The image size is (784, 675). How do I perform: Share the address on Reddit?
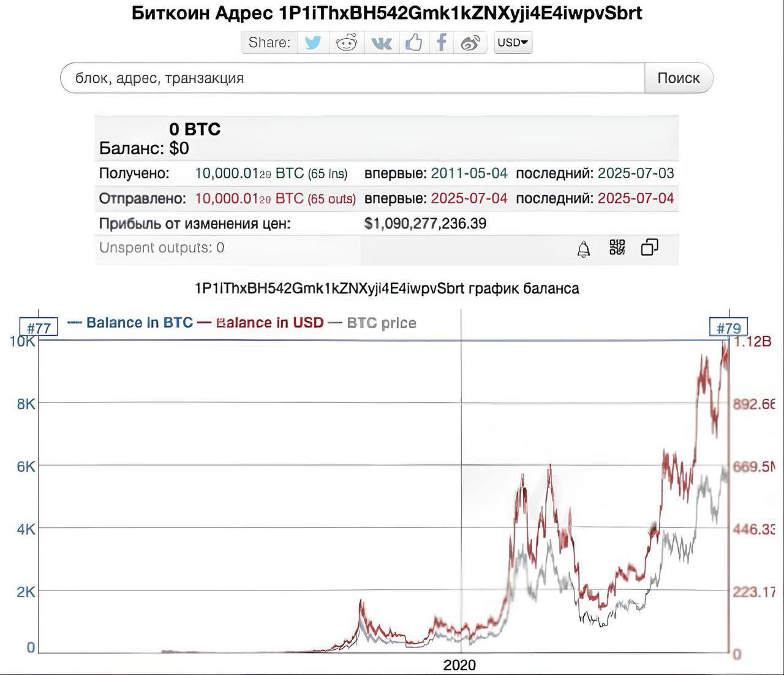tap(347, 43)
